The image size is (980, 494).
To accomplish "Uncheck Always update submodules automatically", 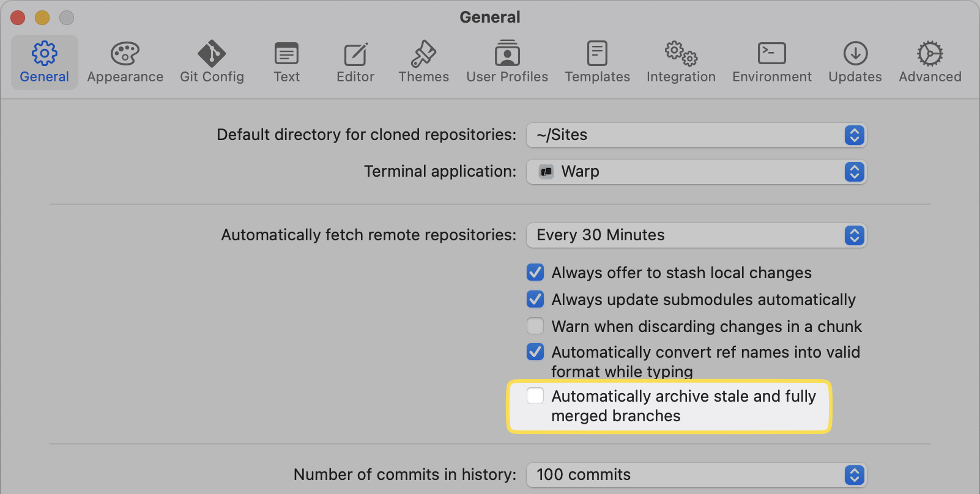I will click(x=535, y=299).
